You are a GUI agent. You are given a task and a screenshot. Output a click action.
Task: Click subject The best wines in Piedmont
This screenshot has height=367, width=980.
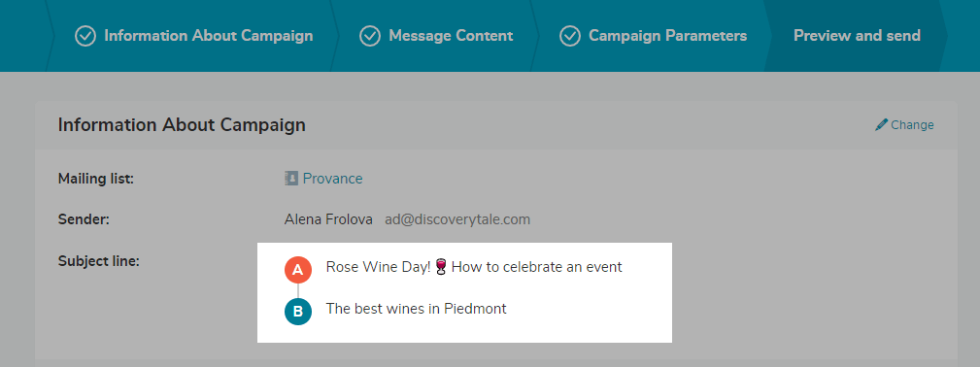(417, 308)
